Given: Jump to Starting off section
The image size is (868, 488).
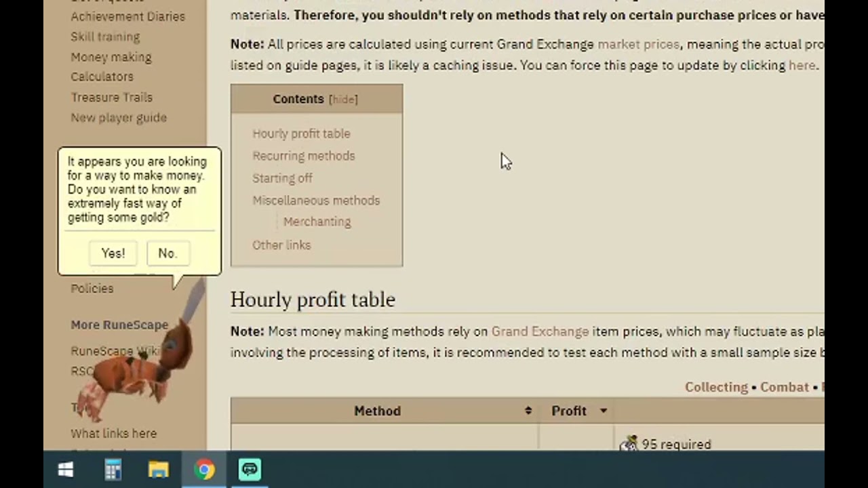Looking at the screenshot, I should pos(282,178).
